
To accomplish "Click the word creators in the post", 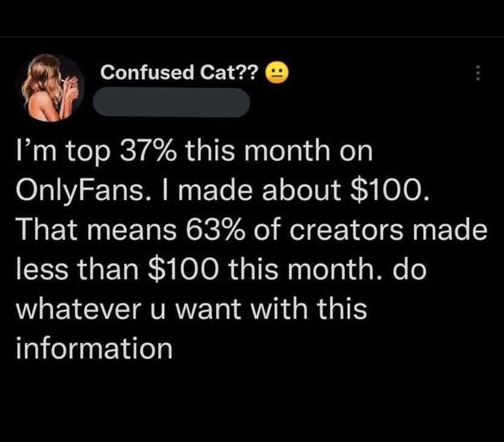I will (346, 230).
